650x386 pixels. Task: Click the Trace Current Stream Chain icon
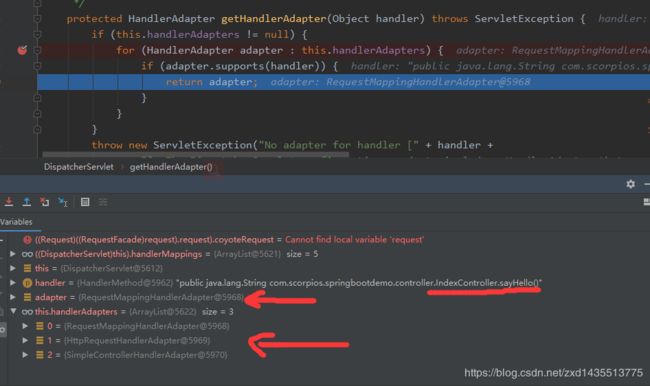[x=103, y=202]
